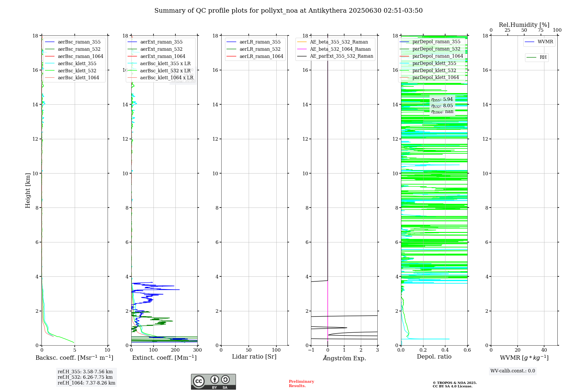Click legend entry aerLR_raman_1064

[261, 56]
